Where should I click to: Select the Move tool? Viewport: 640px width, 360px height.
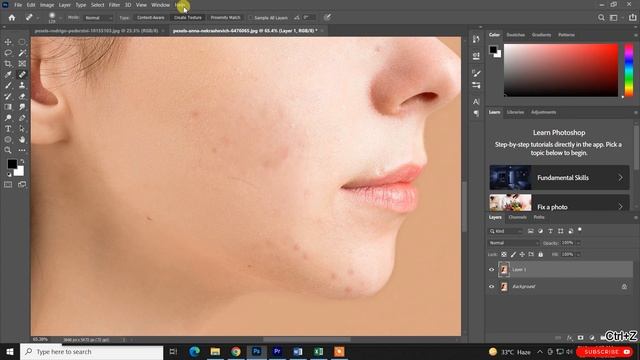pyautogui.click(x=8, y=42)
